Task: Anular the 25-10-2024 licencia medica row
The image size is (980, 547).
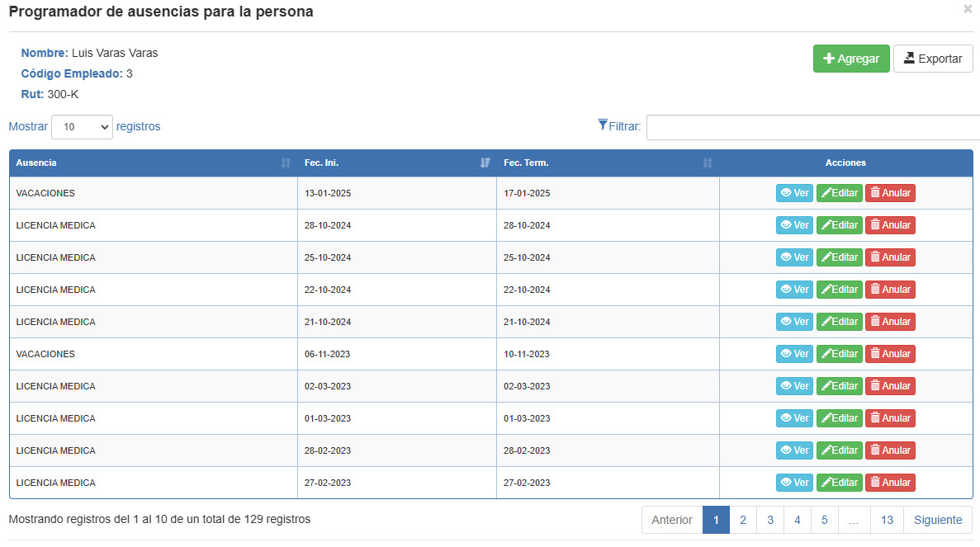Action: [x=890, y=257]
